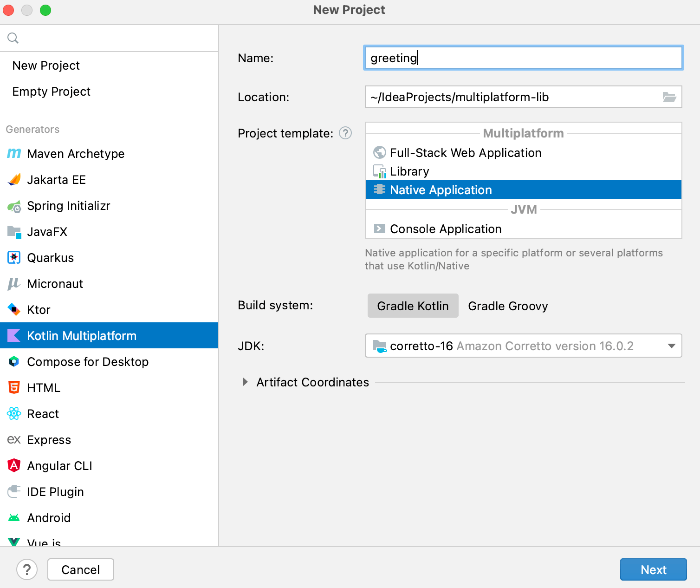Click the Cancel button
Screen dimensions: 700x588
click(80, 569)
